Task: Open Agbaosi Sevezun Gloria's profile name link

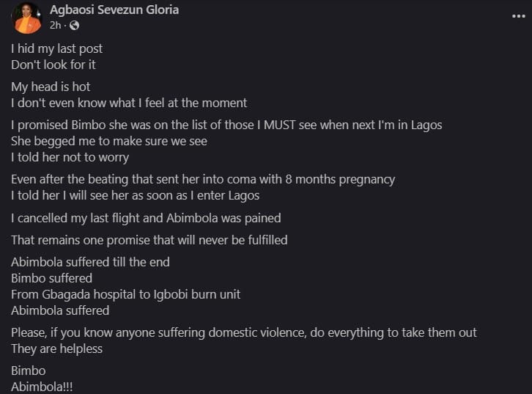Action: pos(114,10)
